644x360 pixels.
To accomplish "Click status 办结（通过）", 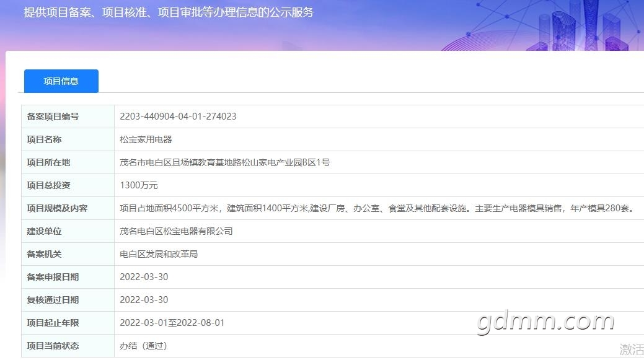I will [x=143, y=346].
